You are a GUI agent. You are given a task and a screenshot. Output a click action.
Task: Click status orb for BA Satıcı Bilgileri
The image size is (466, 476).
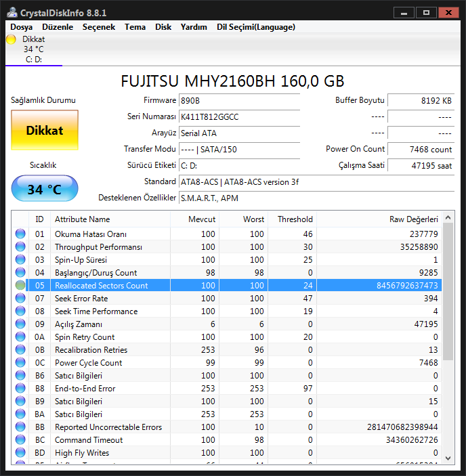[x=20, y=414]
